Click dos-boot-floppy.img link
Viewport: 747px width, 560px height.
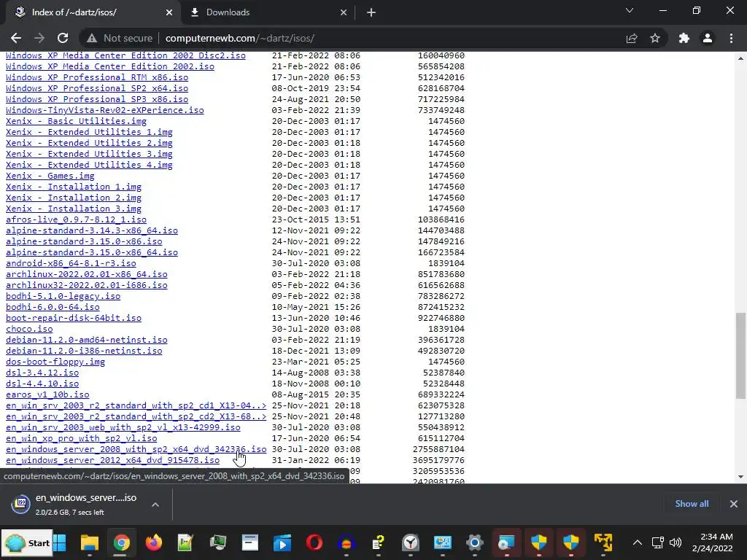coord(55,362)
